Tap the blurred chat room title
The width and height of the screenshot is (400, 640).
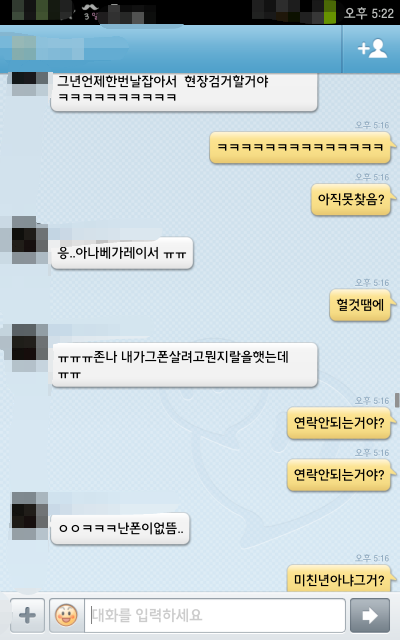click(x=48, y=49)
